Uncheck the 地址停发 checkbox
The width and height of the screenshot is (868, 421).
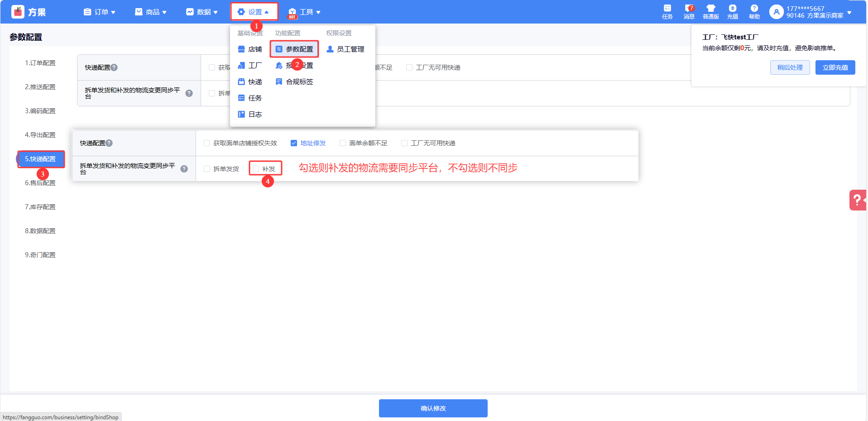294,143
